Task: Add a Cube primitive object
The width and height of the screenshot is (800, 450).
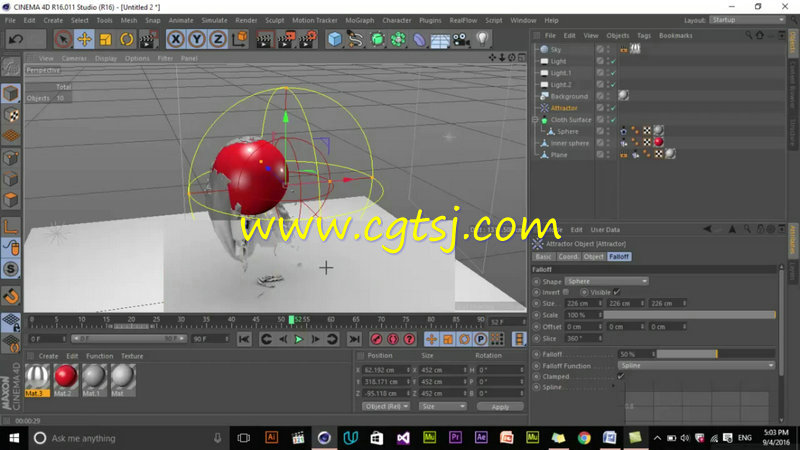Action: pos(335,39)
